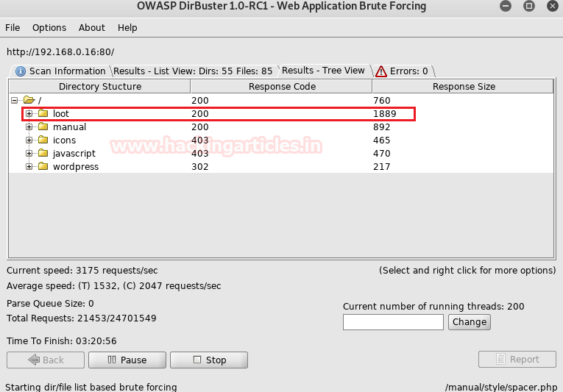The width and height of the screenshot is (563, 392).
Task: Click response code 302 for wordpress
Action: click(200, 167)
